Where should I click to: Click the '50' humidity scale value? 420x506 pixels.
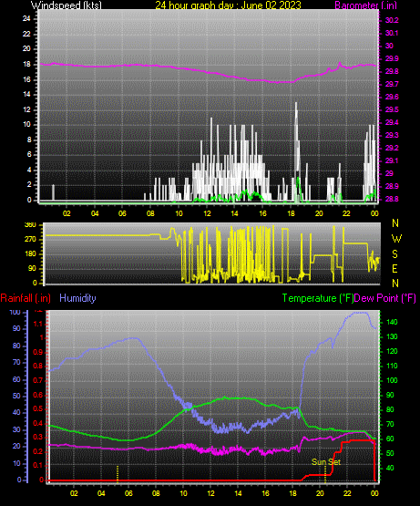(16, 396)
